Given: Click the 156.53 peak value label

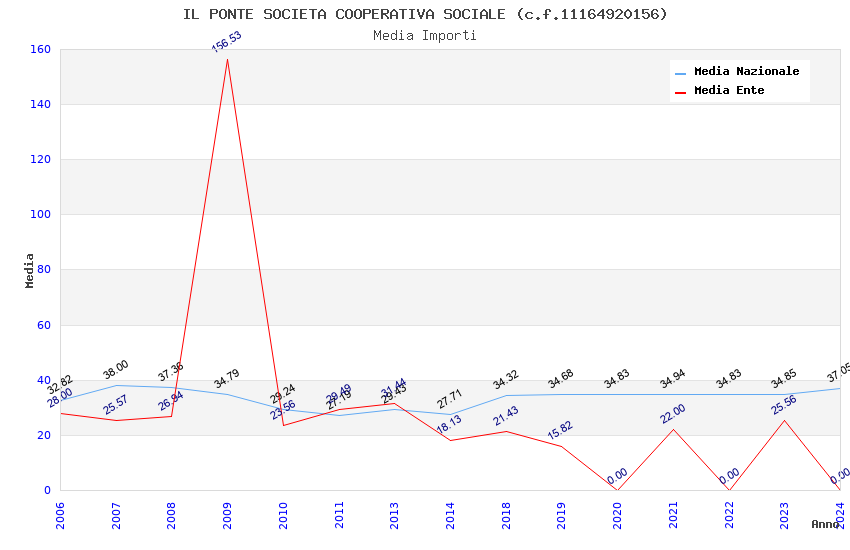Looking at the screenshot, I should [x=227, y=42].
